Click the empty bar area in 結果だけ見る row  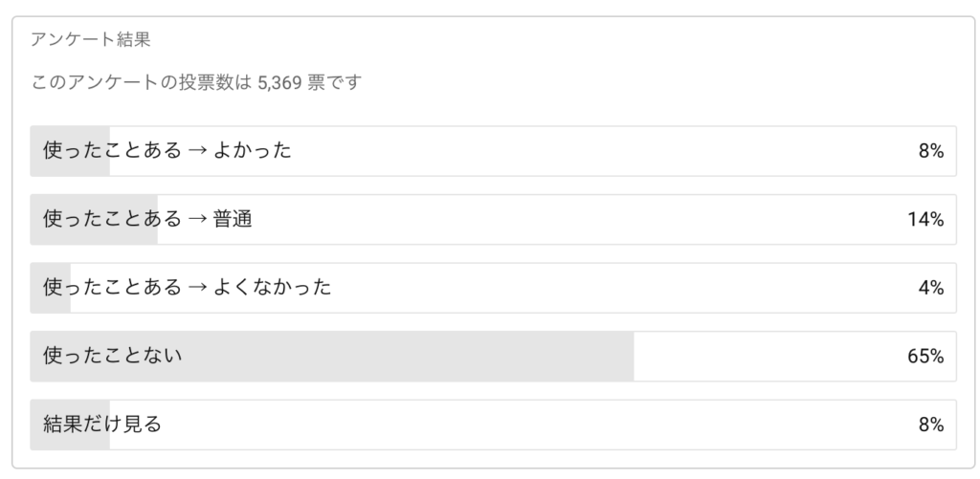531,425
